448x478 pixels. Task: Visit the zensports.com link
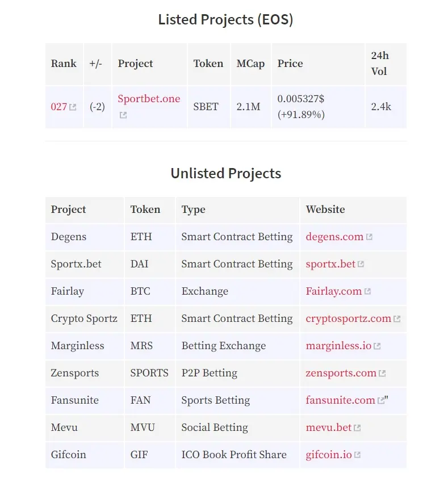coord(341,373)
